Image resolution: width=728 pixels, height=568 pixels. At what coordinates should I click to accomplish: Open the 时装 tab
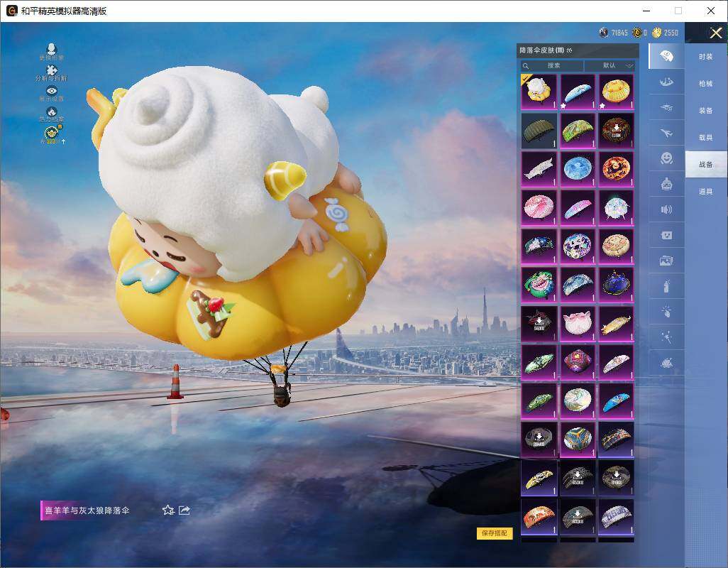pos(706,57)
